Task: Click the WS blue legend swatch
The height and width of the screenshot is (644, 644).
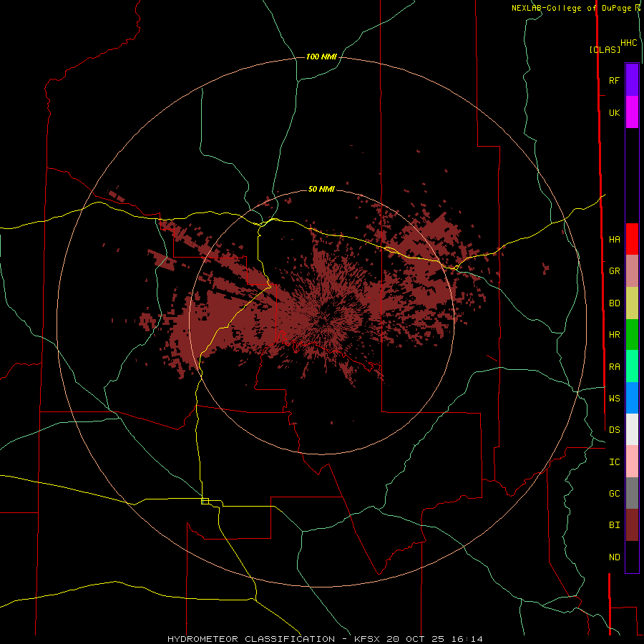Action: click(x=632, y=398)
